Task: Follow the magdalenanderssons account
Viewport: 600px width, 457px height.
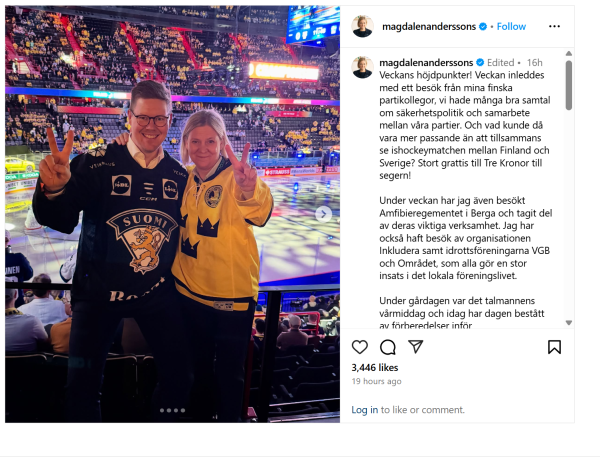Action: pyautogui.click(x=511, y=26)
